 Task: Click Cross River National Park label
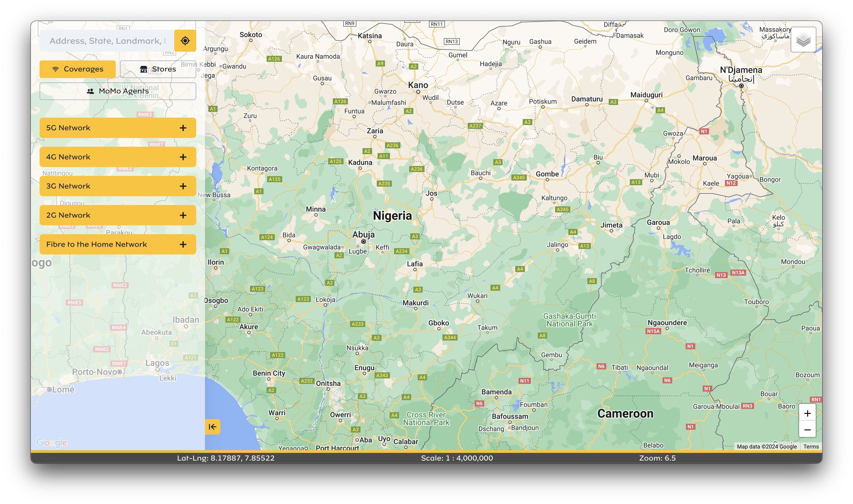(426, 419)
